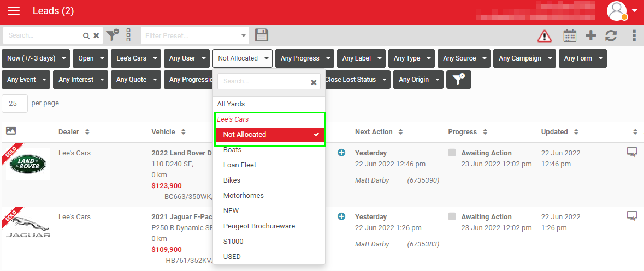
Task: Select the S1000 yard option
Action: tap(269, 241)
